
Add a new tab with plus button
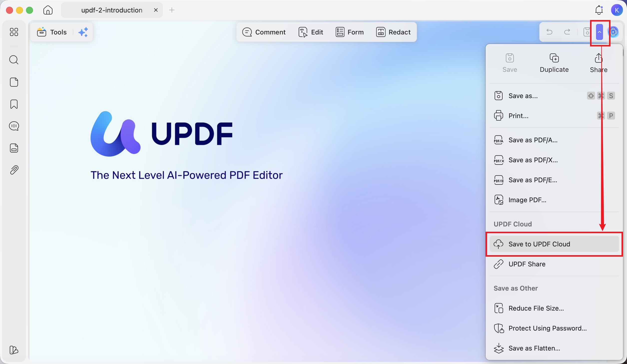(172, 10)
